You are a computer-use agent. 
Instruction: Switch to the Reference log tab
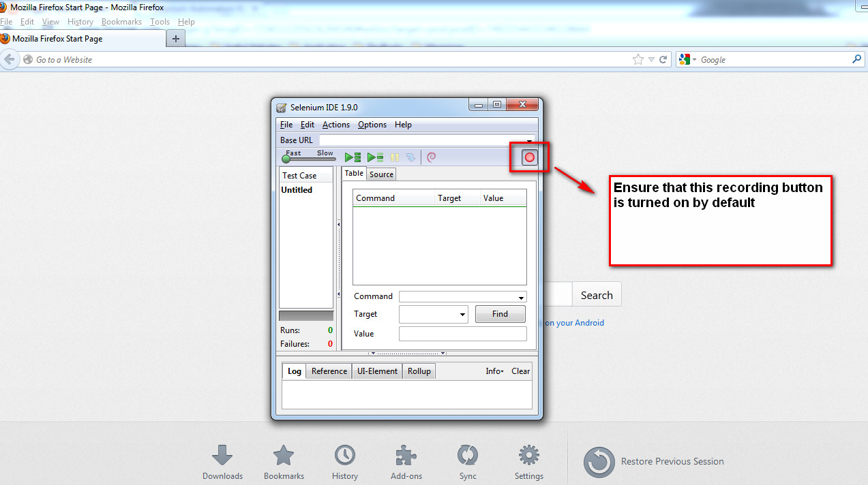[x=328, y=371]
